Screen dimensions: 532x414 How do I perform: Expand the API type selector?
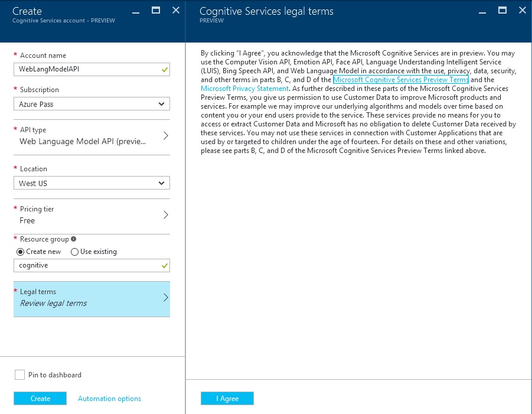[x=91, y=136]
